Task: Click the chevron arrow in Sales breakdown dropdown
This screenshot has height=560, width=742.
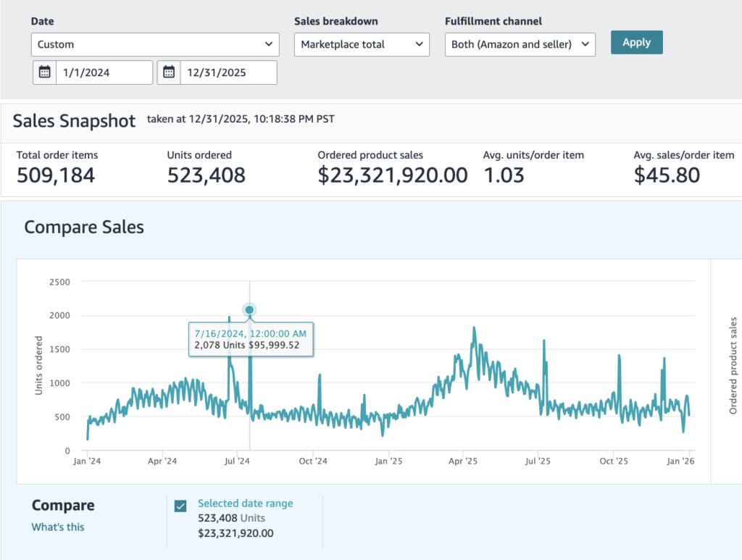Action: [419, 44]
